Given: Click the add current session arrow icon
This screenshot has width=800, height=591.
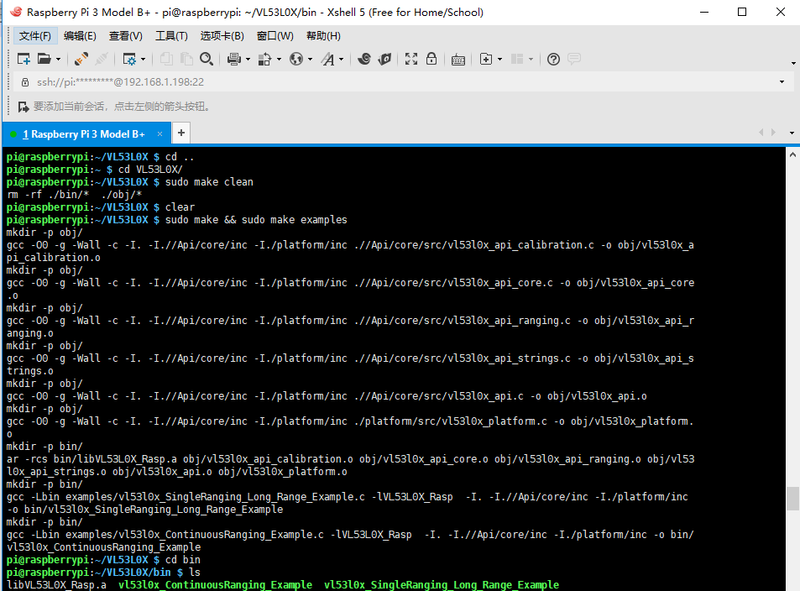Looking at the screenshot, I should (x=23, y=107).
